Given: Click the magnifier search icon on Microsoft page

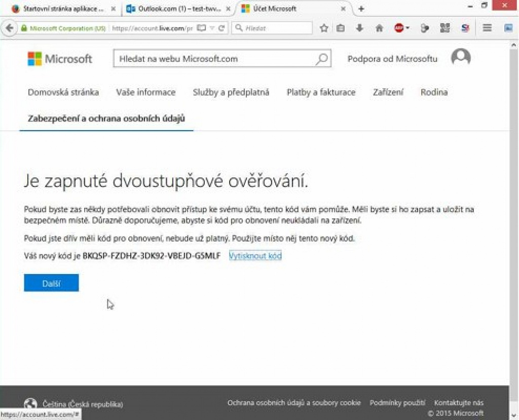Looking at the screenshot, I should 322,59.
